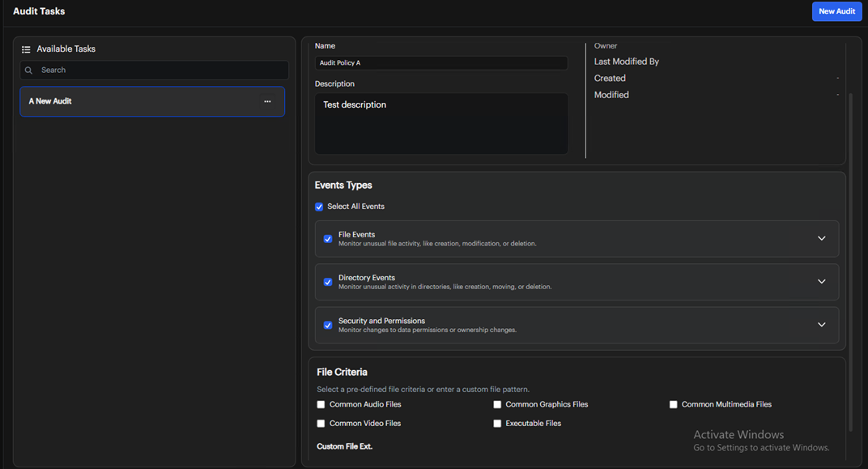Focus the Search tasks field

(154, 70)
